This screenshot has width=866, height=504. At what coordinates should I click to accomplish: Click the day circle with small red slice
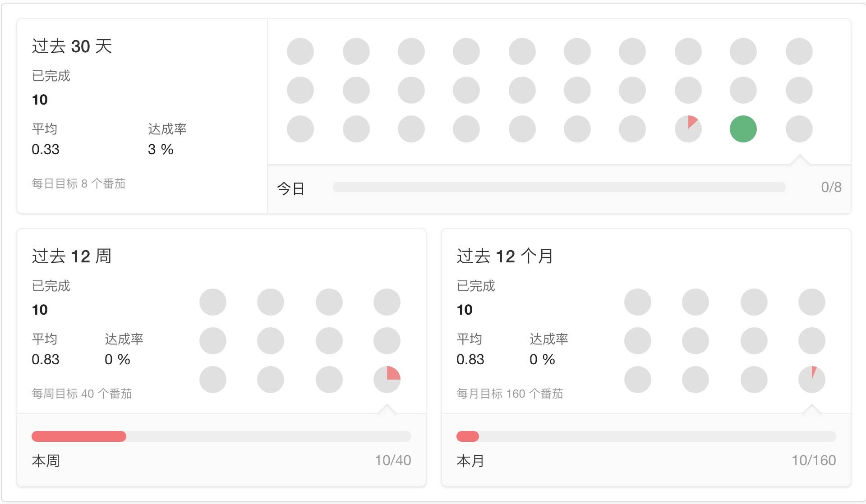(688, 129)
